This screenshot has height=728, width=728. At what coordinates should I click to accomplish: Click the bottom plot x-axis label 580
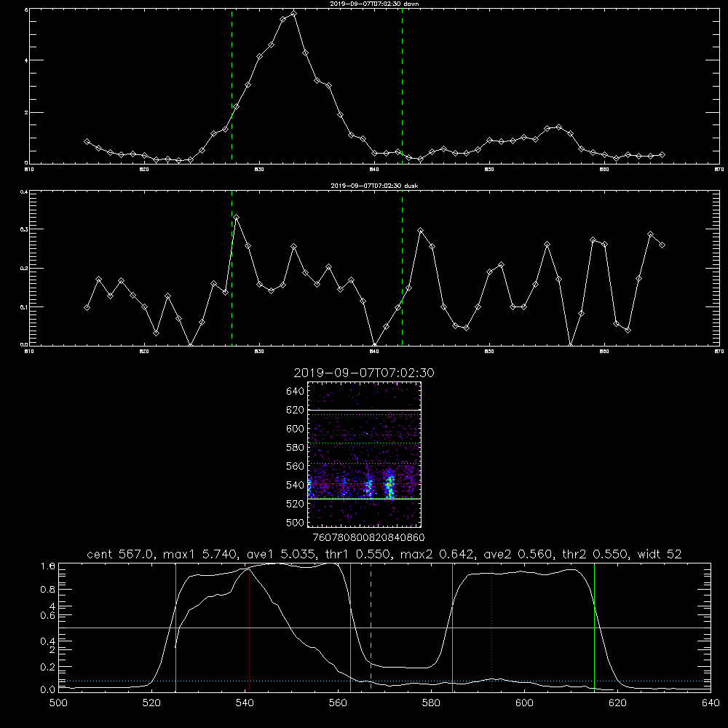pyautogui.click(x=431, y=703)
